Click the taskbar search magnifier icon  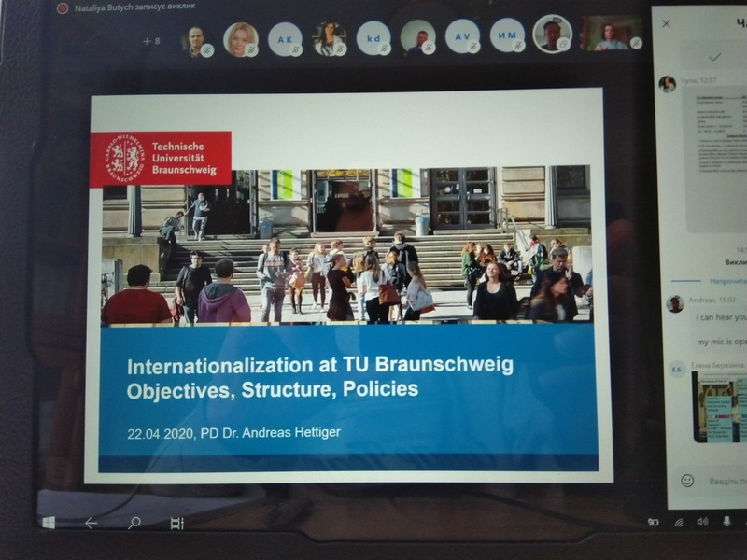[134, 523]
